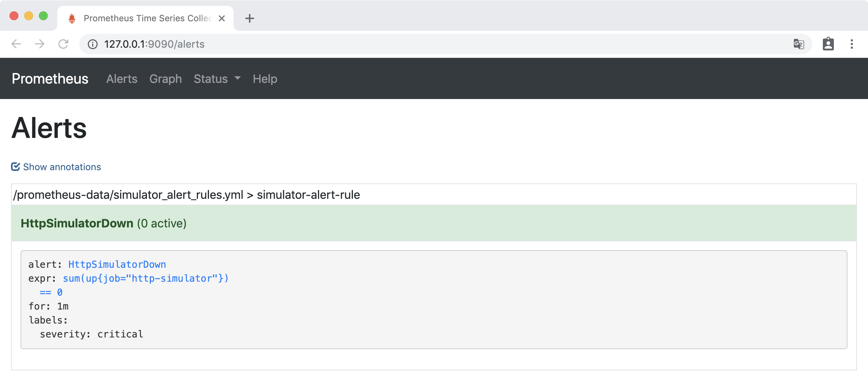868x391 pixels.
Task: Click the green fullscreen window button
Action: pos(43,16)
